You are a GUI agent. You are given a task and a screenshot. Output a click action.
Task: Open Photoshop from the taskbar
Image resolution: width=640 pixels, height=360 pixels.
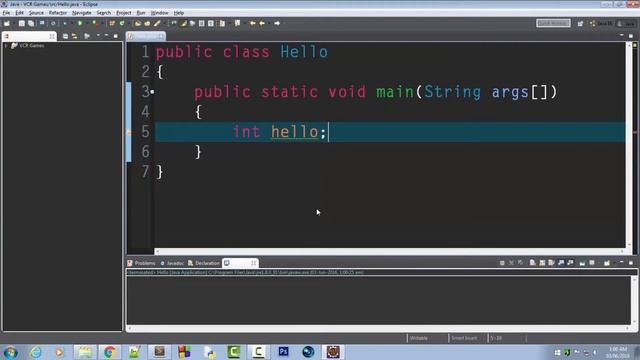pyautogui.click(x=283, y=352)
